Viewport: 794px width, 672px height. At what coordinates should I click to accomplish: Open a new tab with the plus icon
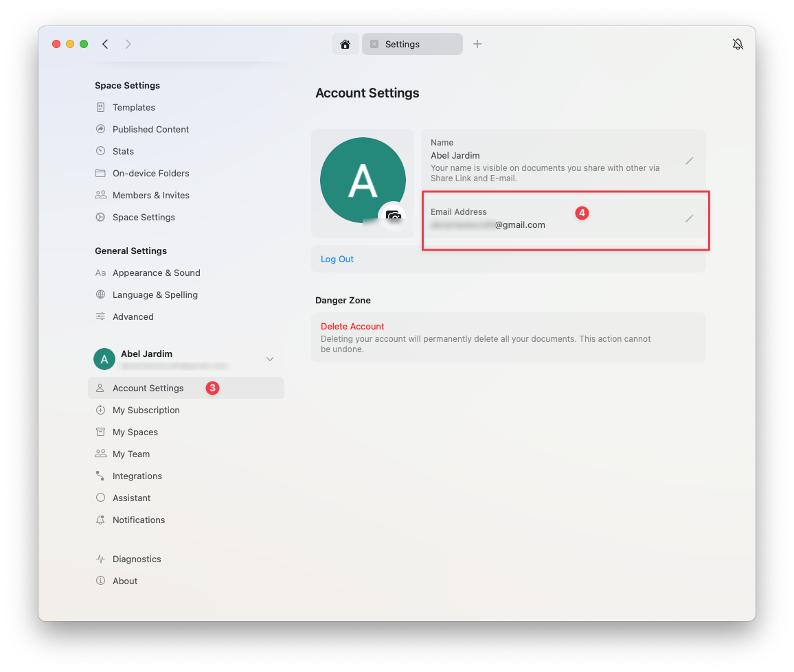[477, 44]
